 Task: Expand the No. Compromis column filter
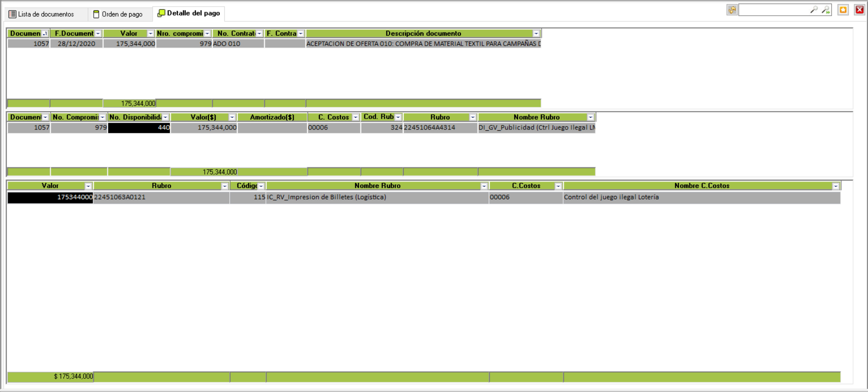coord(102,117)
